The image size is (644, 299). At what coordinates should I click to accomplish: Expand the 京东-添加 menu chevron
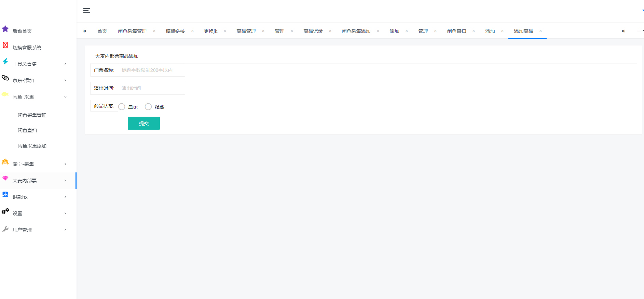(x=65, y=80)
